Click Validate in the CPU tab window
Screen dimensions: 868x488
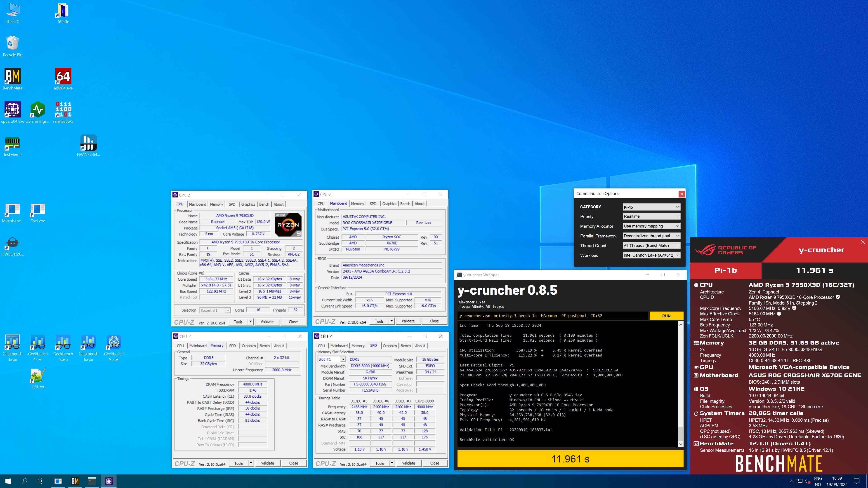(267, 322)
